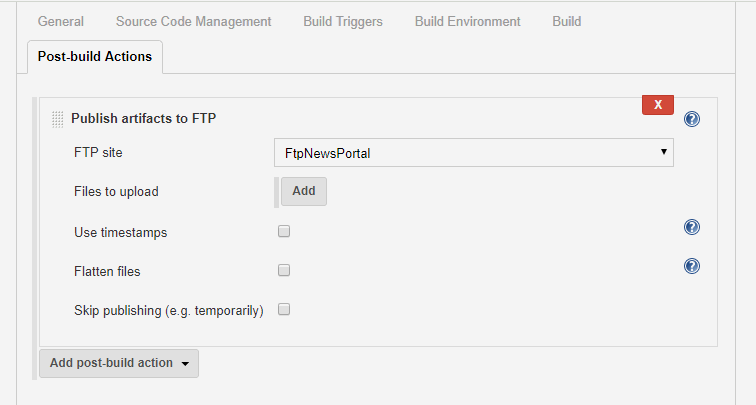Image resolution: width=756 pixels, height=405 pixels.
Task: Select the Build Environment tab
Action: click(x=467, y=21)
